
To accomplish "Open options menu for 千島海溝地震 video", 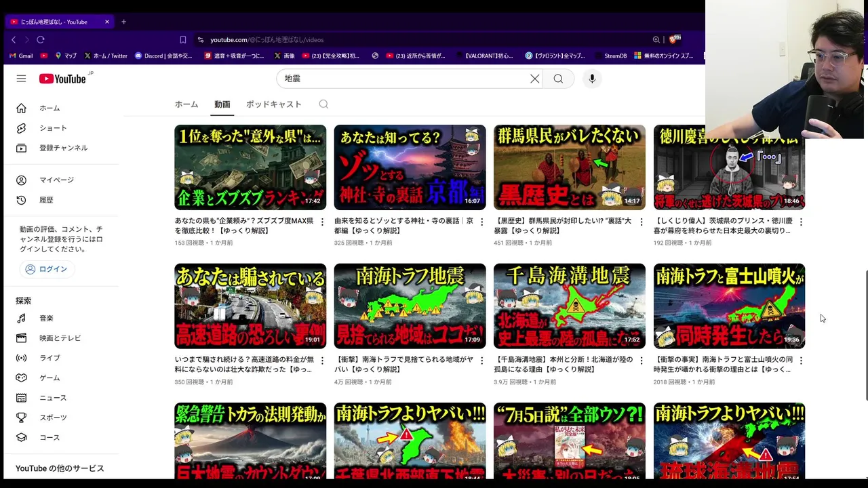I will coord(642,361).
